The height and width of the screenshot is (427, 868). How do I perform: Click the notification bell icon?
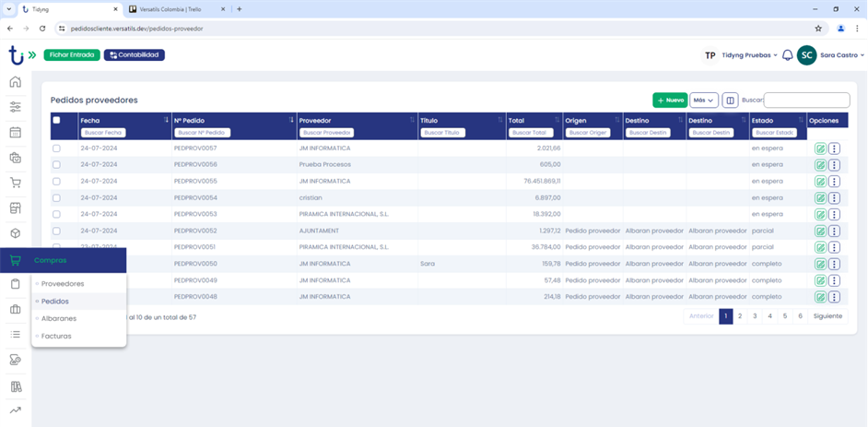point(787,55)
